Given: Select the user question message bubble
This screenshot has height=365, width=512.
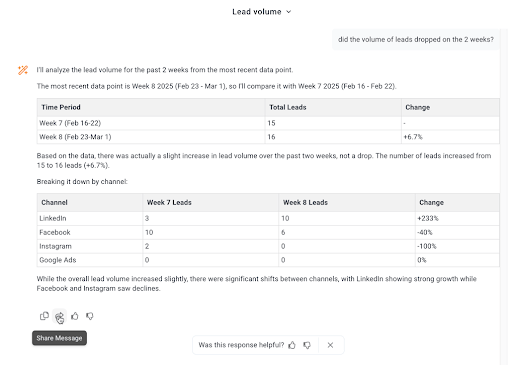Looking at the screenshot, I should click(416, 39).
